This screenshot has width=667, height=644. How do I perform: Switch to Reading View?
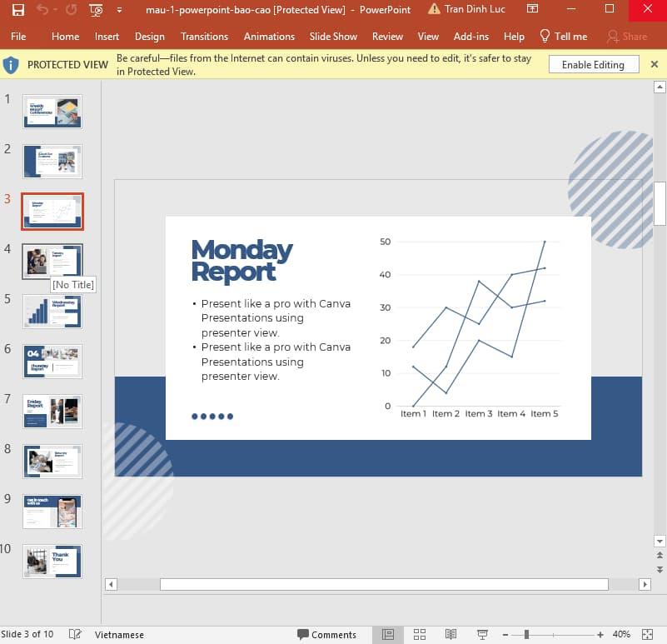[x=450, y=634]
